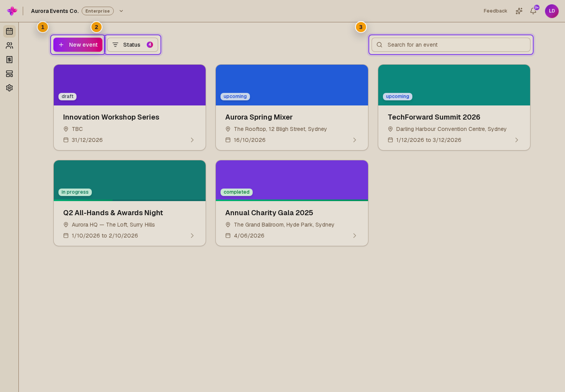This screenshot has height=392, width=565.
Task: Click the 1/12/2026 to 3/12/2026 date range
Action: pyautogui.click(x=428, y=140)
